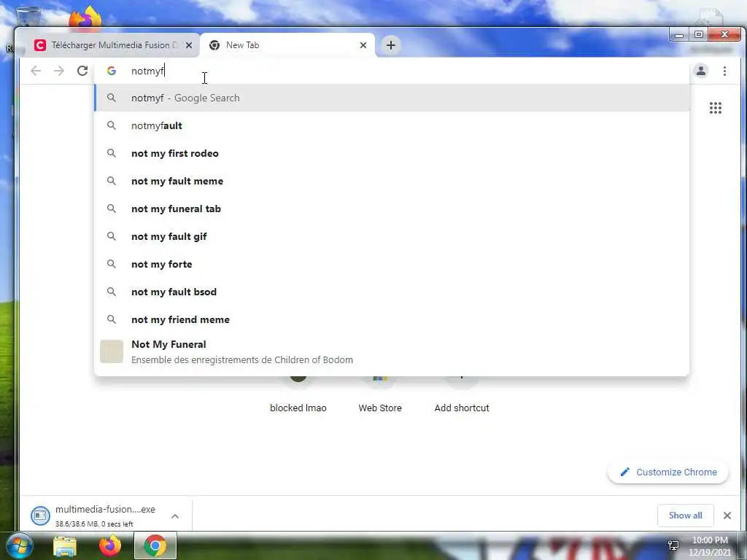Close the Télécharger Multimedia Fusion tab

[189, 45]
